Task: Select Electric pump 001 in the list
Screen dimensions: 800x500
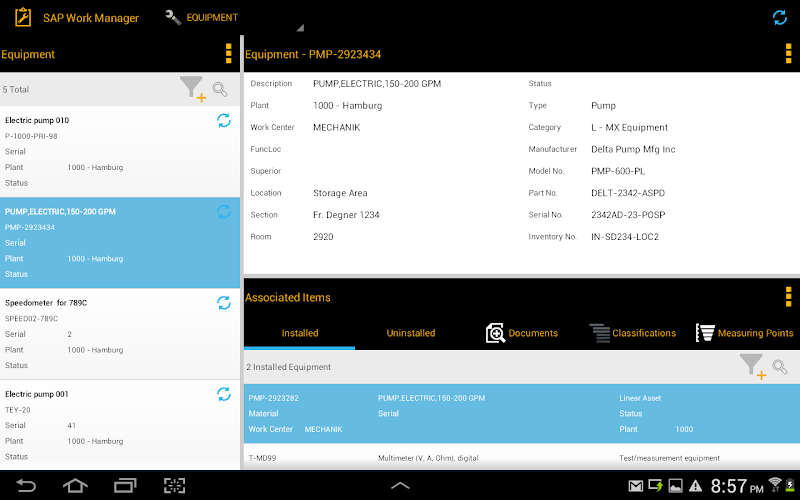Action: (x=120, y=425)
